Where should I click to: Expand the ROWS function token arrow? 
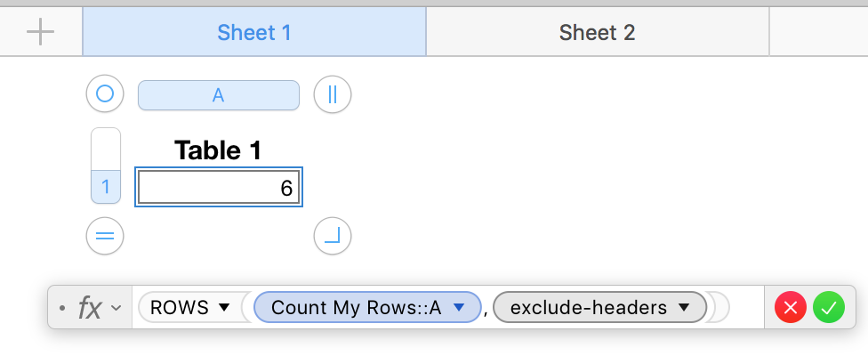click(x=224, y=308)
